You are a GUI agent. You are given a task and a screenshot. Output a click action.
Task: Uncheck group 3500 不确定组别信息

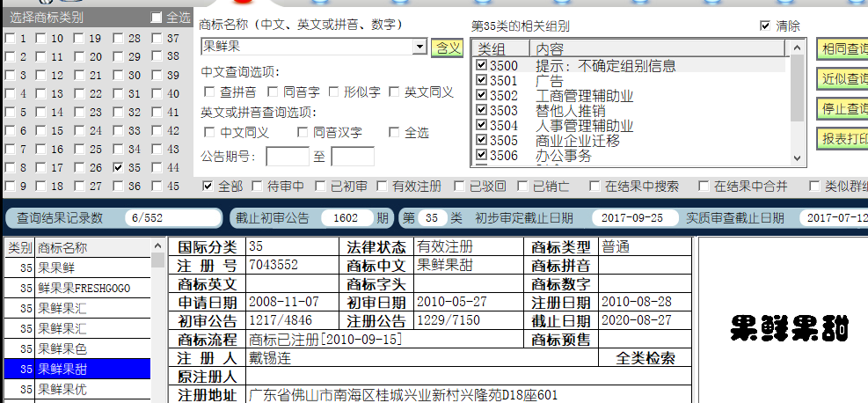pyautogui.click(x=482, y=65)
